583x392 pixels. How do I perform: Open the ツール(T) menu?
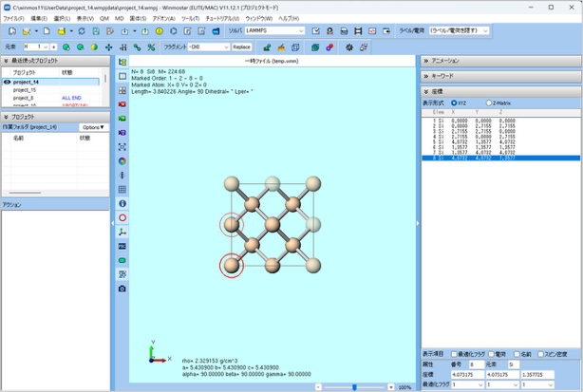point(190,18)
